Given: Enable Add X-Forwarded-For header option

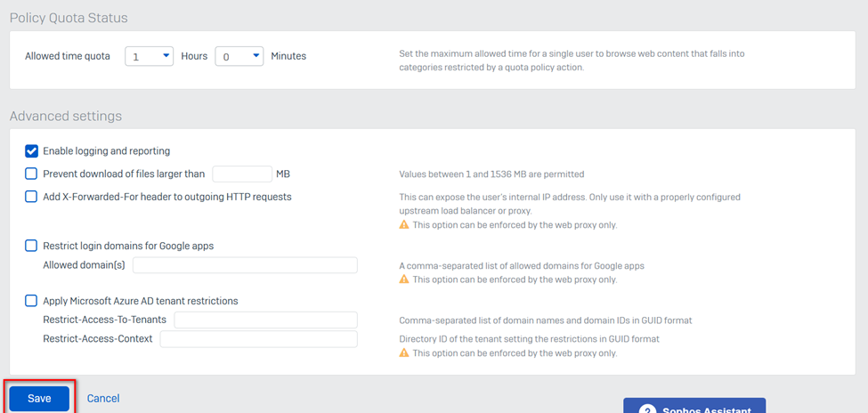Looking at the screenshot, I should 31,197.
